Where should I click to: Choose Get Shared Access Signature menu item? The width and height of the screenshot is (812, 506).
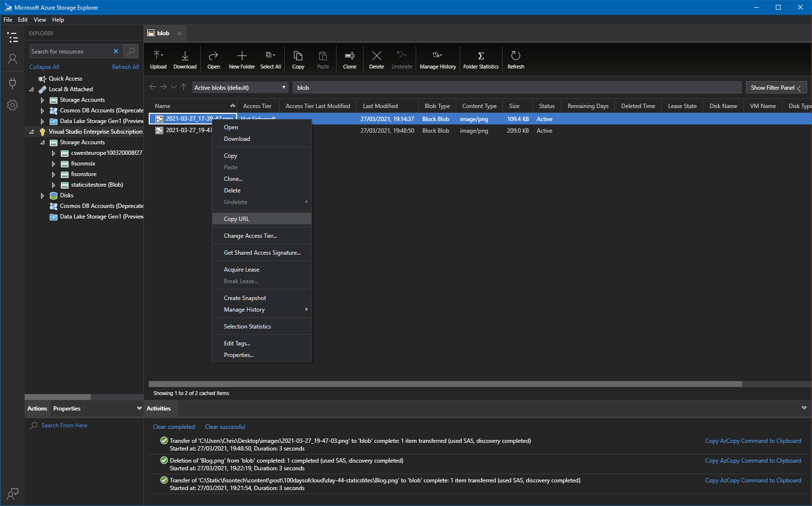(x=262, y=253)
